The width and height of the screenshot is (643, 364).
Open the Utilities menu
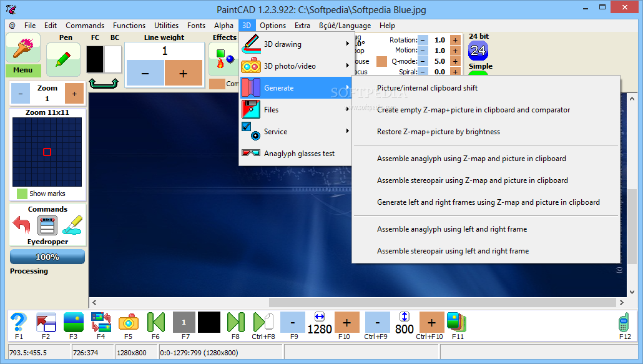tap(166, 26)
